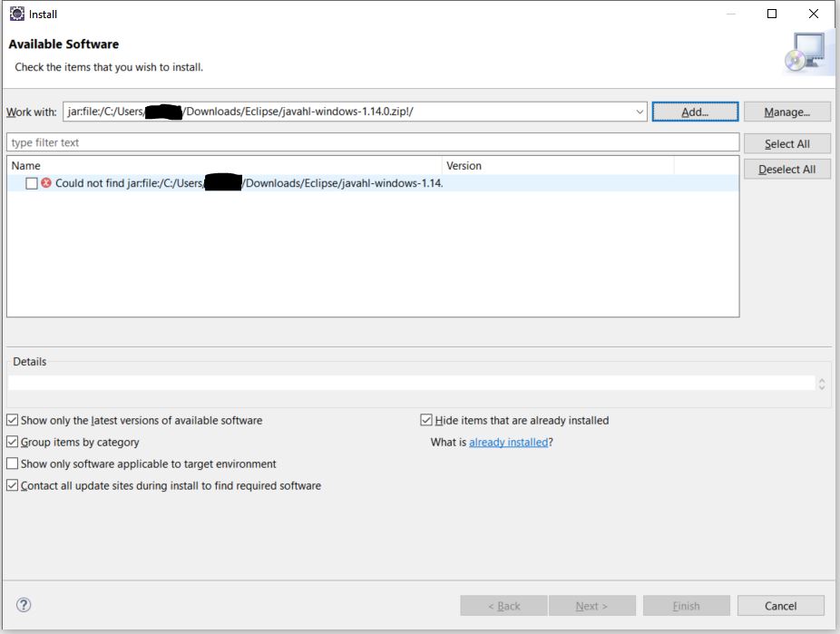Open the Manage... button
Image resolution: width=840 pixels, height=634 pixels.
[787, 112]
